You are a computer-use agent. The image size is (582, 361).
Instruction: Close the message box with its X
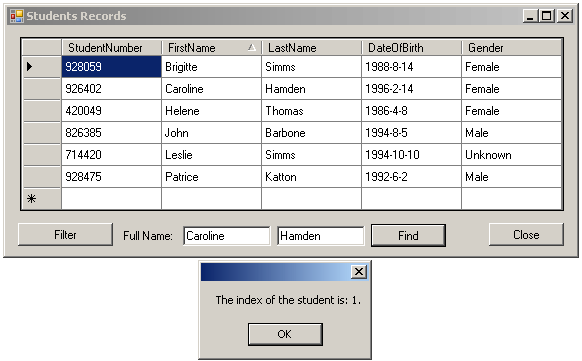click(359, 272)
